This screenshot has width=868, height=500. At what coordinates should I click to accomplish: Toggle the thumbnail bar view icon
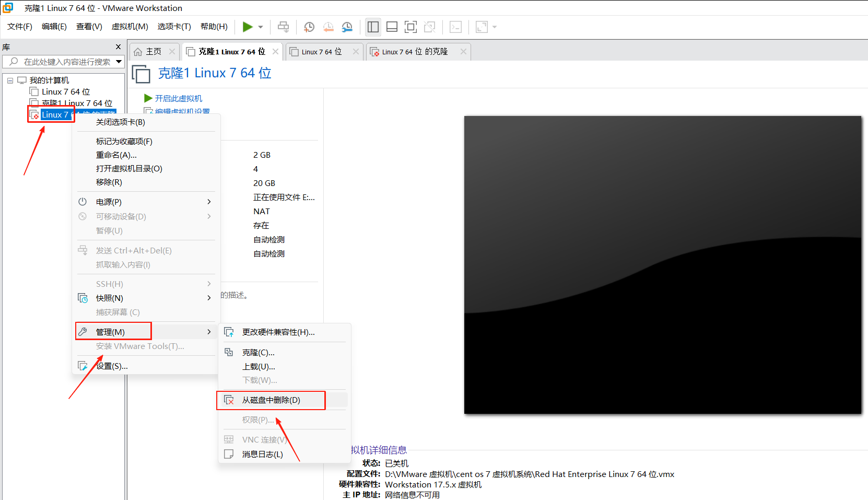(x=392, y=27)
